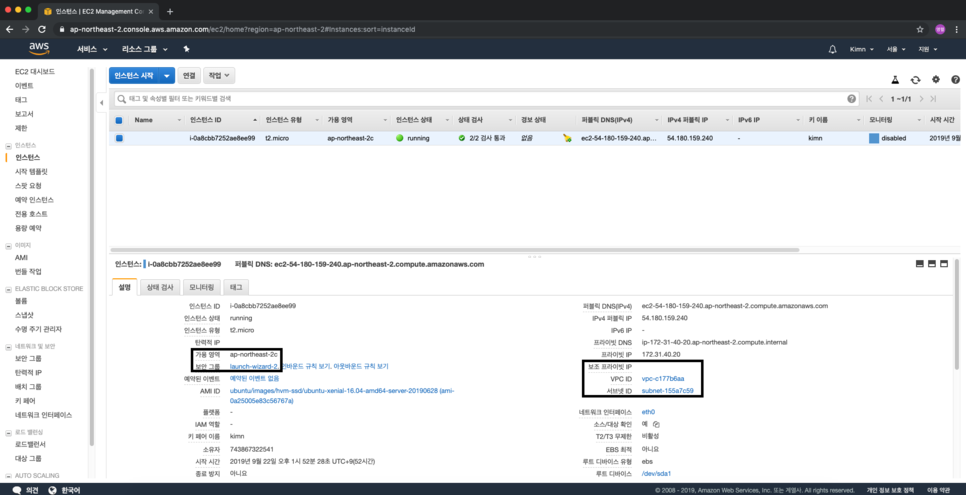The image size is (966, 495).
Task: Toggle checkbox for instance i-0a8cbb7252ae8ee99
Action: point(119,139)
